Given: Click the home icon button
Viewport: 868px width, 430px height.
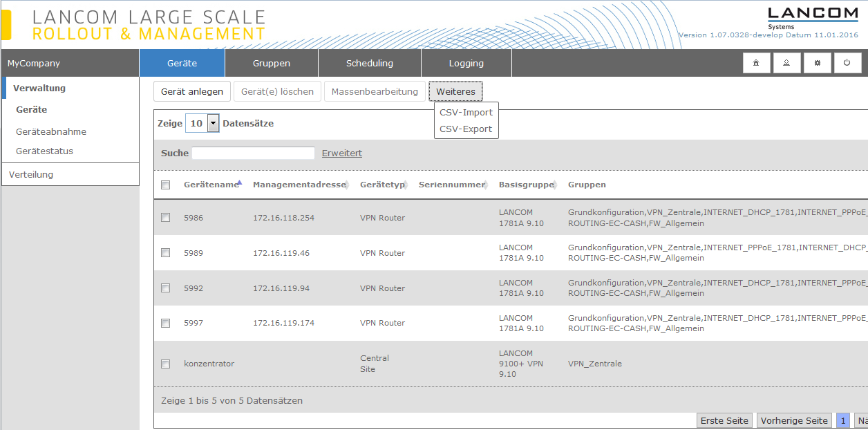Looking at the screenshot, I should [x=756, y=63].
